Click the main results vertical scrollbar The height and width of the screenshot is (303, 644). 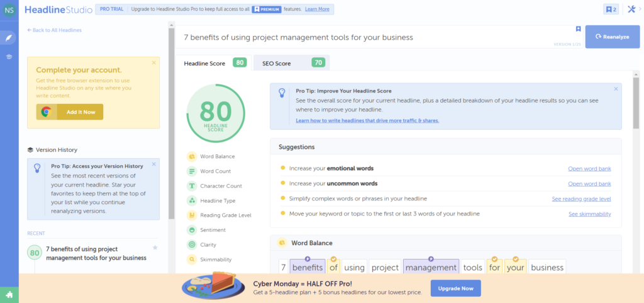click(x=636, y=103)
